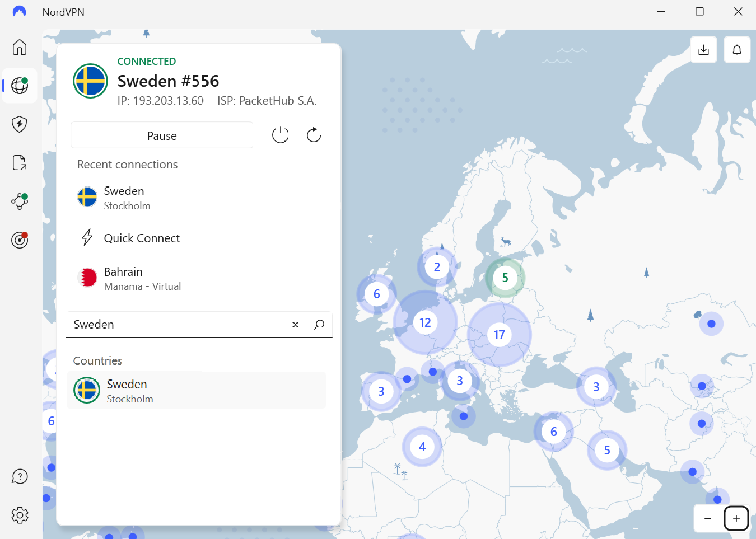Open Threat Protection shield icon

[20, 124]
